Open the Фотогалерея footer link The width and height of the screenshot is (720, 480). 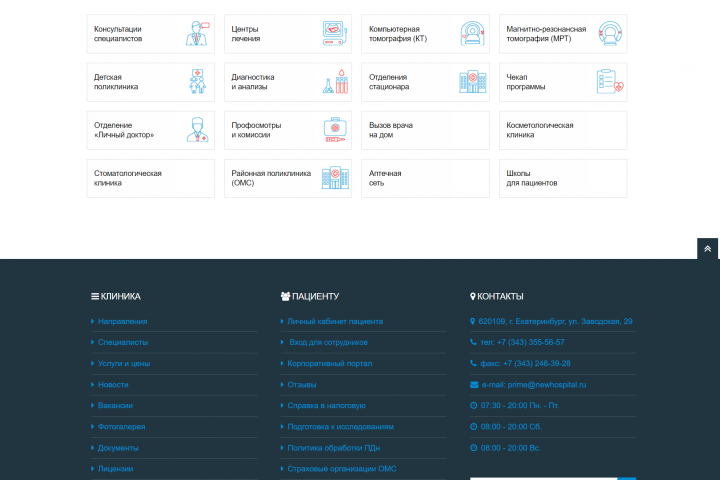click(121, 427)
